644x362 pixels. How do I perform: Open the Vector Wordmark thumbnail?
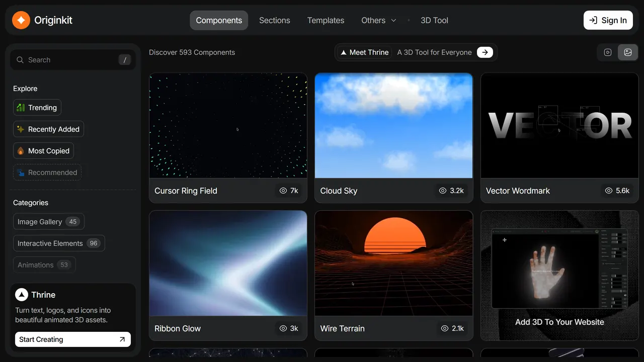tap(559, 126)
